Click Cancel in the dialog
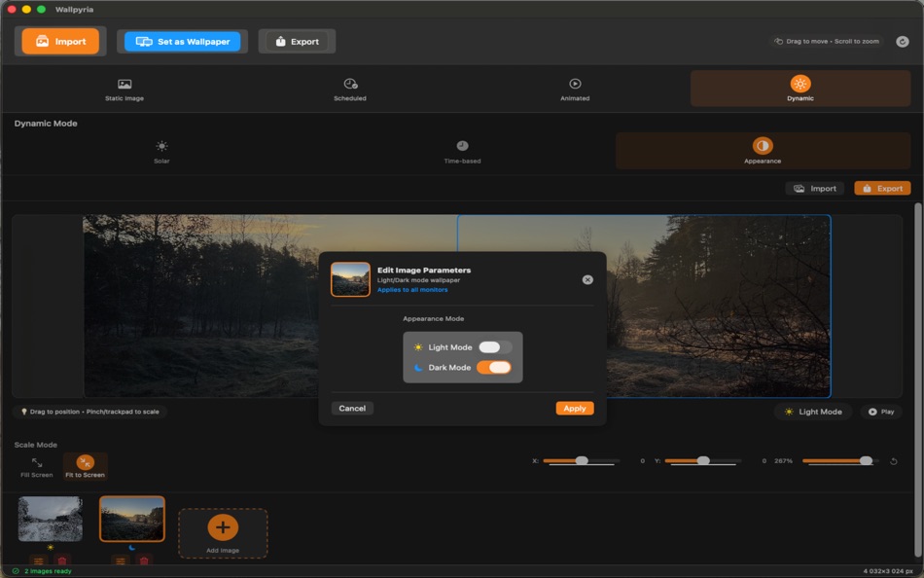The image size is (924, 578). click(352, 408)
